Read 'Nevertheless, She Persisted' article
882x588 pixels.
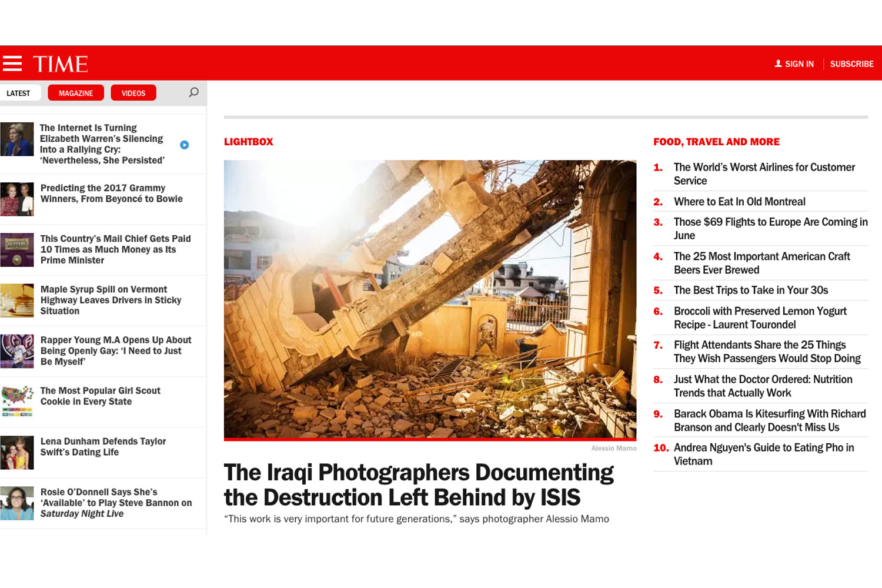(x=102, y=144)
